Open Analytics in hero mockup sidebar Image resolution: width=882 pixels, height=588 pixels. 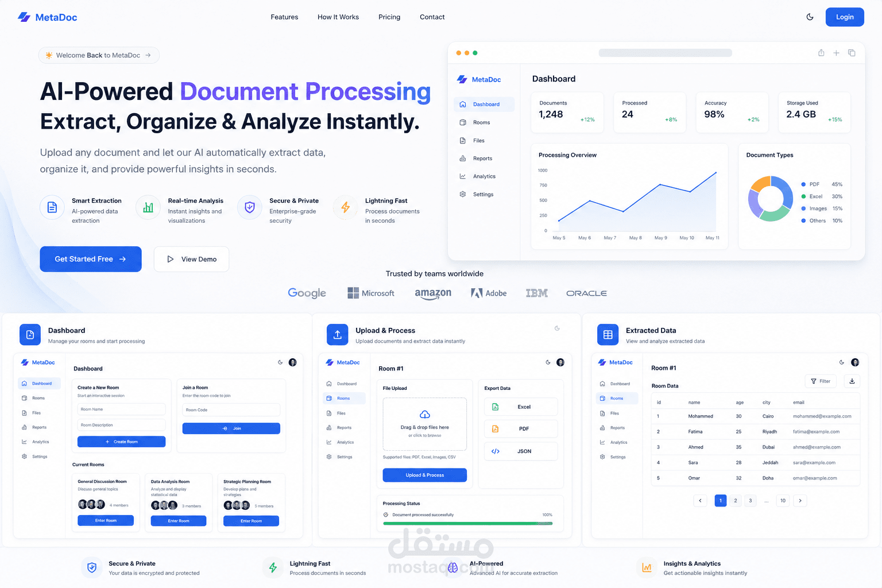pos(484,176)
